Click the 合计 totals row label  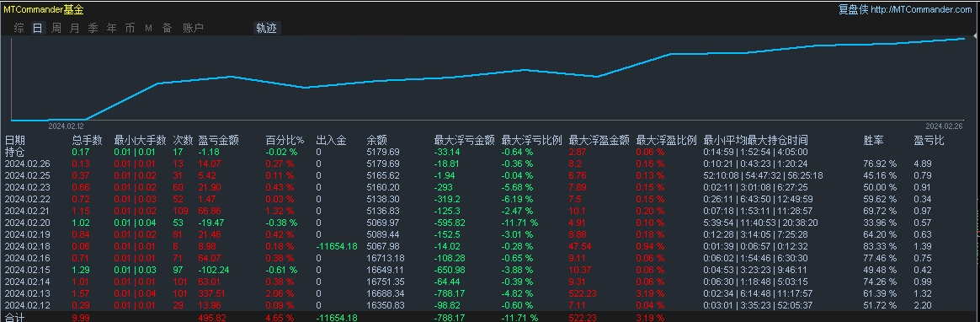14,318
